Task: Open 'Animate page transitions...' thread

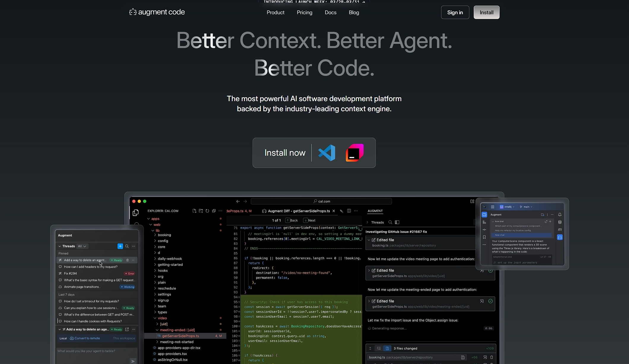Action: click(x=97, y=287)
